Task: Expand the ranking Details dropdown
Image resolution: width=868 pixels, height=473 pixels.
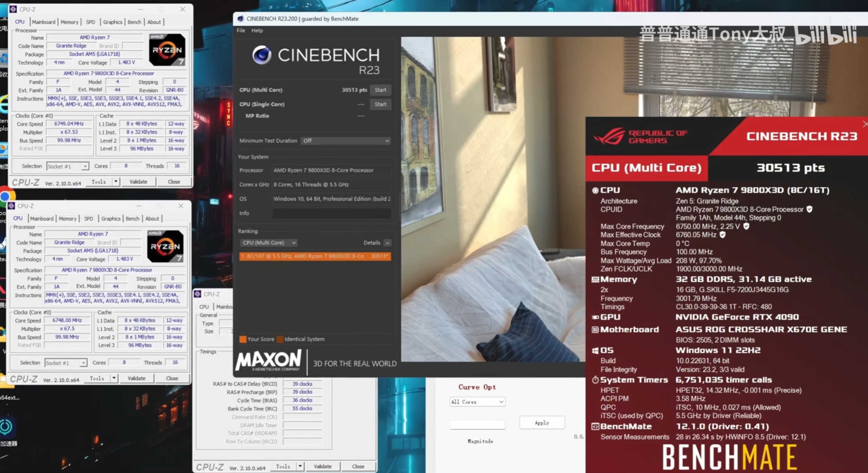Action: [387, 243]
